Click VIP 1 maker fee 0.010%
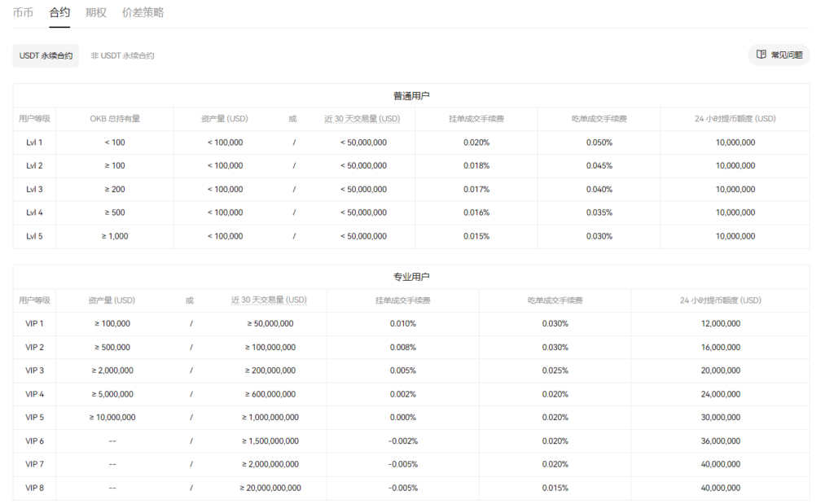 [x=402, y=324]
